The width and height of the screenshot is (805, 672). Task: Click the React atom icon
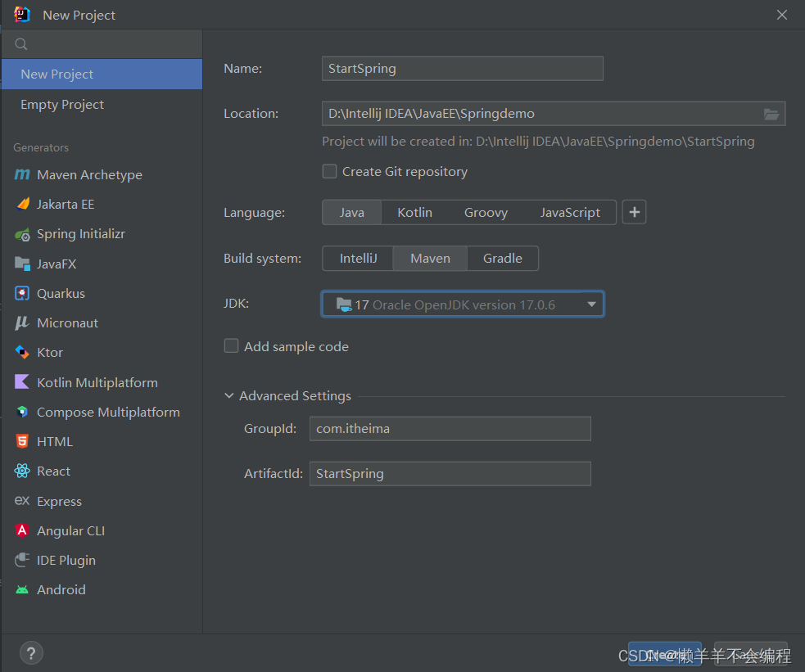click(x=22, y=471)
